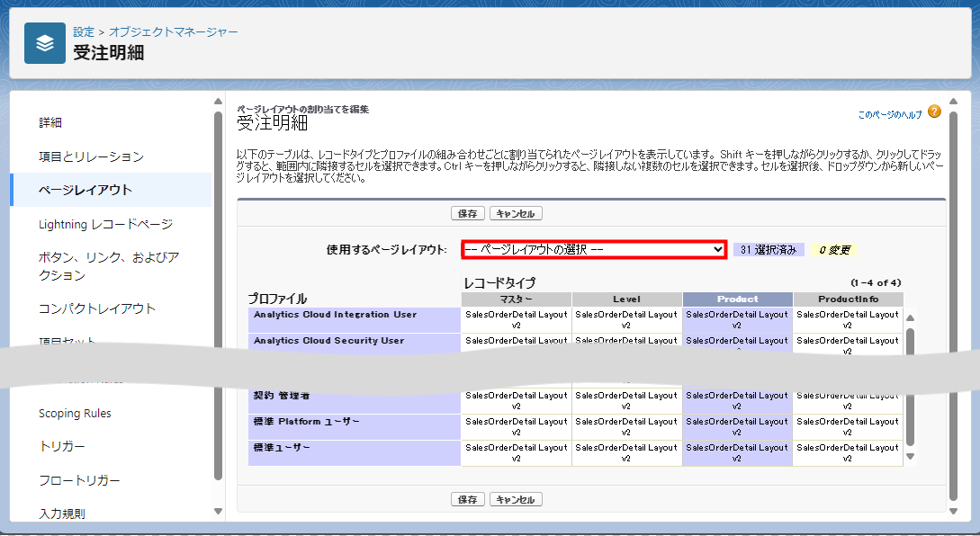Screen dimensions: 980x536
Task: Click the sidebar scrollbar up arrow
Action: pyautogui.click(x=218, y=101)
